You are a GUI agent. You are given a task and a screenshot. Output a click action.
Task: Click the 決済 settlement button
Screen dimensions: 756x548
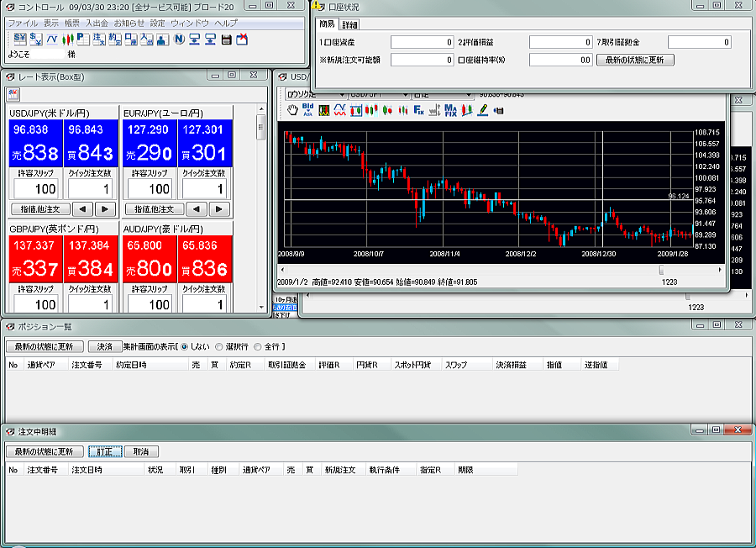point(104,346)
